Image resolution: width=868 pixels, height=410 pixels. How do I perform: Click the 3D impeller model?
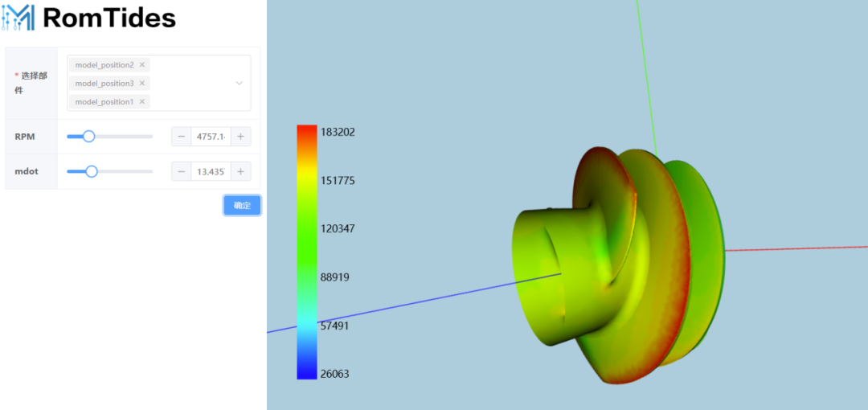coord(617,266)
